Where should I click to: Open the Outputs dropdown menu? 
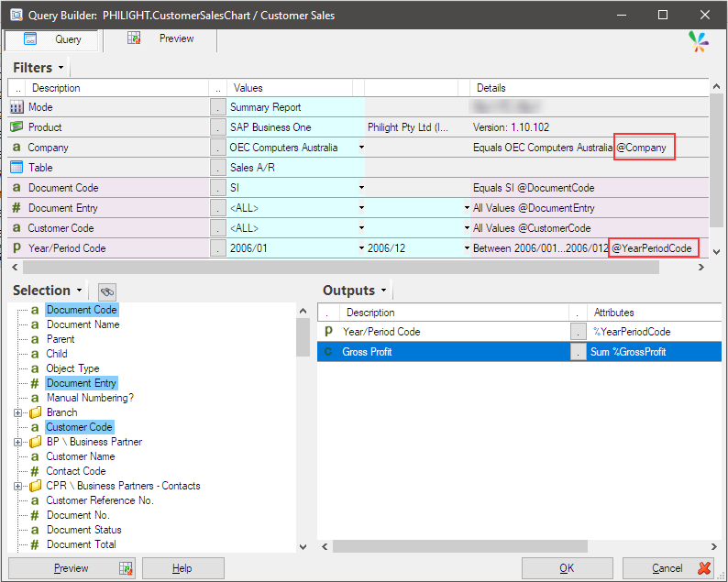[383, 291]
